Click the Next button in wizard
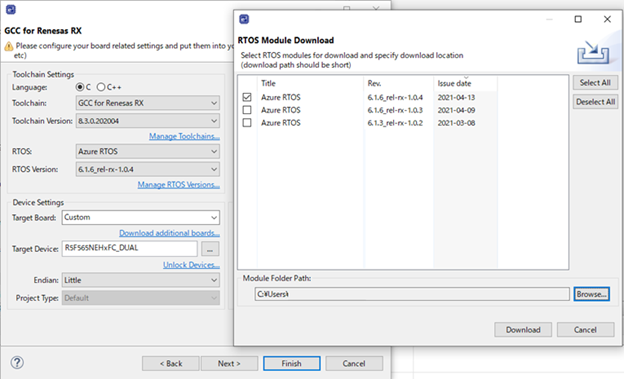 tap(229, 363)
